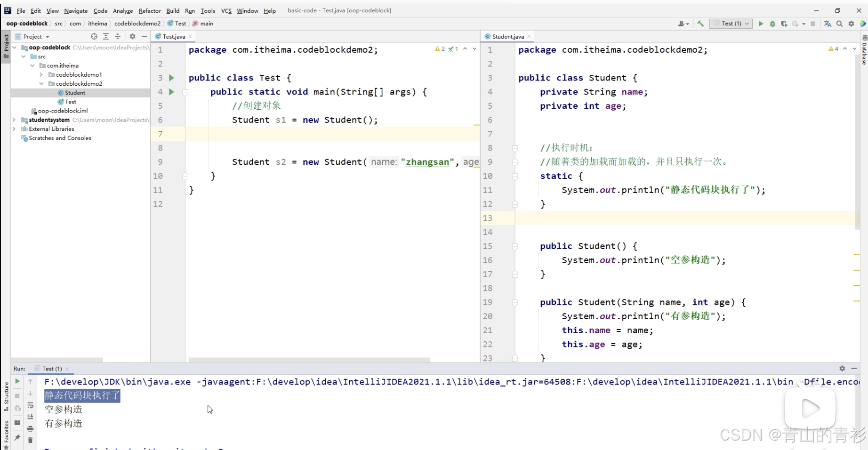868x450 pixels.
Task: Click the stop button in top toolbar
Action: tap(813, 24)
